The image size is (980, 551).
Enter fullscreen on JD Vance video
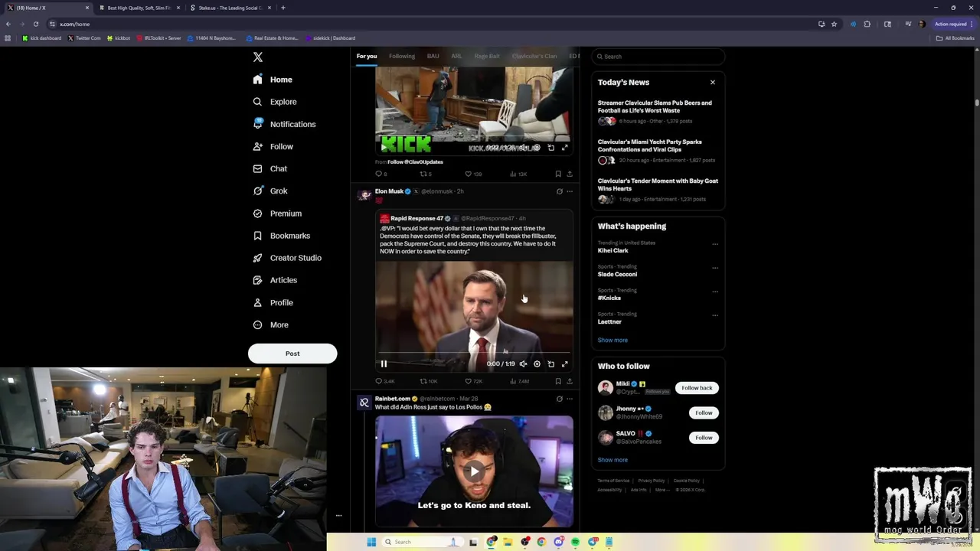point(564,364)
